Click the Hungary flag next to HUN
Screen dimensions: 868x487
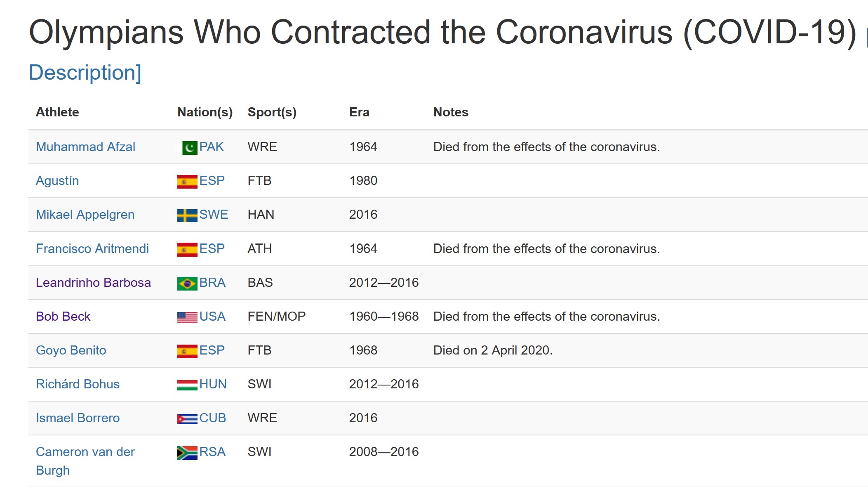pyautogui.click(x=187, y=385)
